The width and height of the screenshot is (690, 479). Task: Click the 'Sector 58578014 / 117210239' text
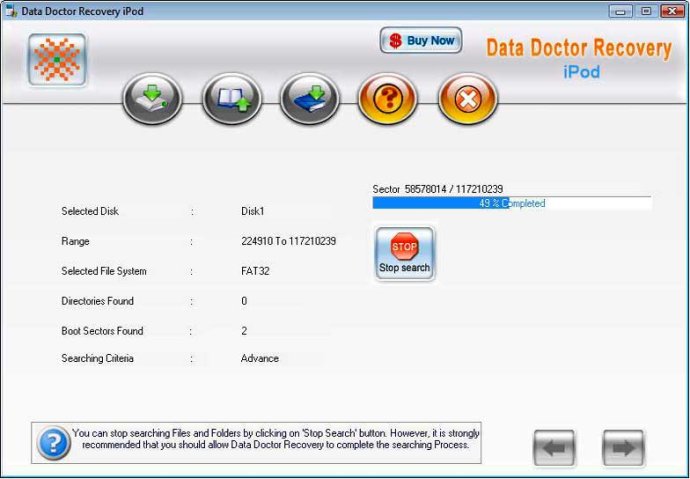437,189
